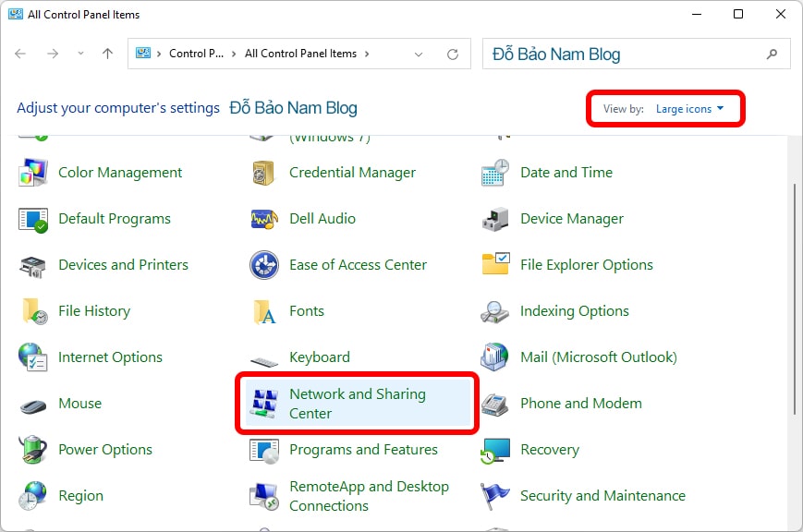The height and width of the screenshot is (532, 803).
Task: Click the Control P... breadcrumb segment
Action: coord(196,54)
